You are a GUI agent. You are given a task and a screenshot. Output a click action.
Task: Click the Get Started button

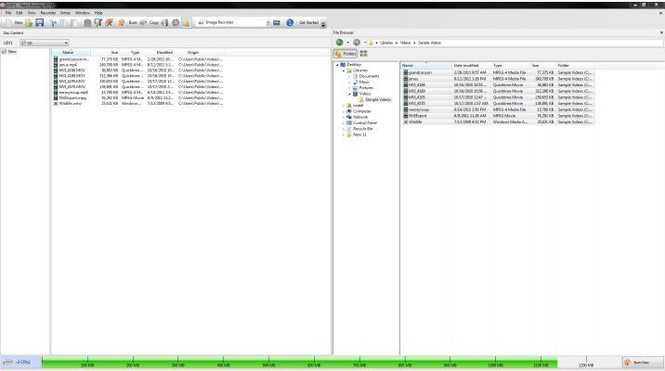308,22
